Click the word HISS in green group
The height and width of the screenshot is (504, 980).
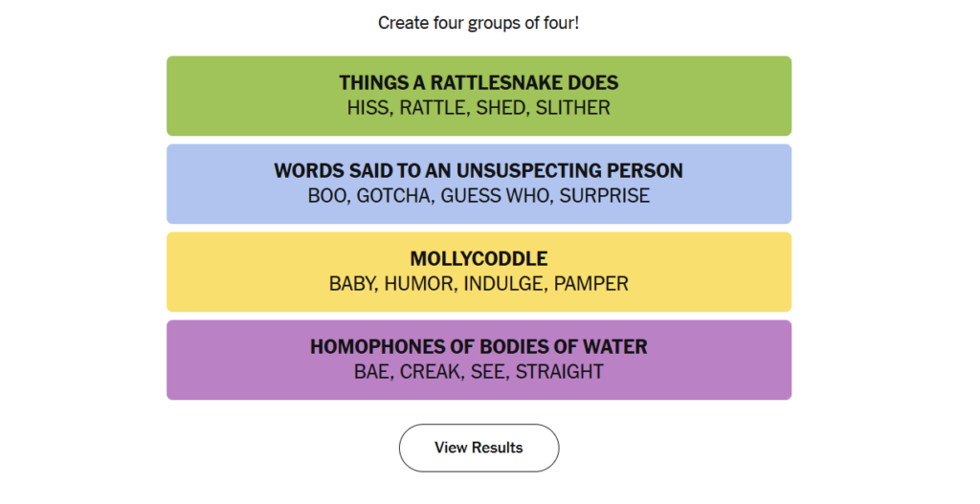(x=368, y=108)
